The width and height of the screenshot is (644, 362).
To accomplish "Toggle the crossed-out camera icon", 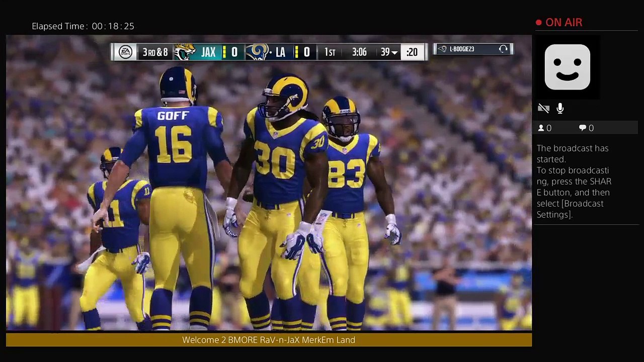I will tap(543, 109).
